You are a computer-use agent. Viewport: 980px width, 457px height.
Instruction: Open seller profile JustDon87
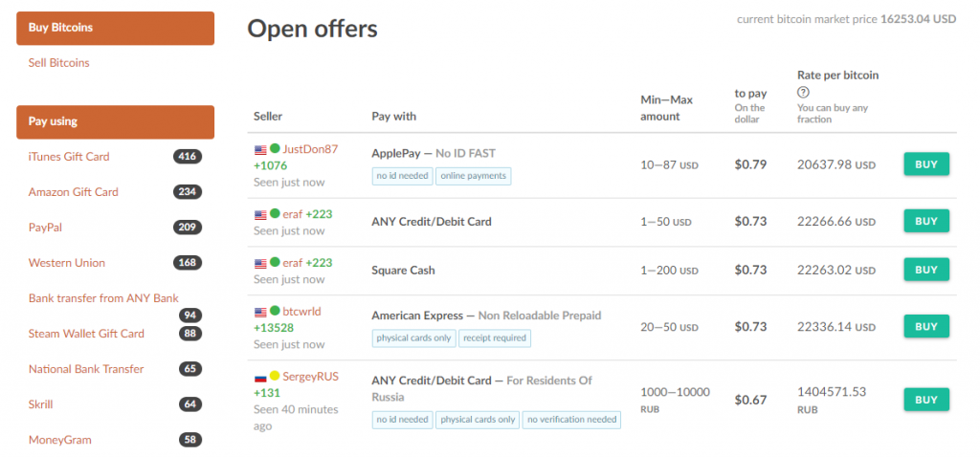[311, 149]
